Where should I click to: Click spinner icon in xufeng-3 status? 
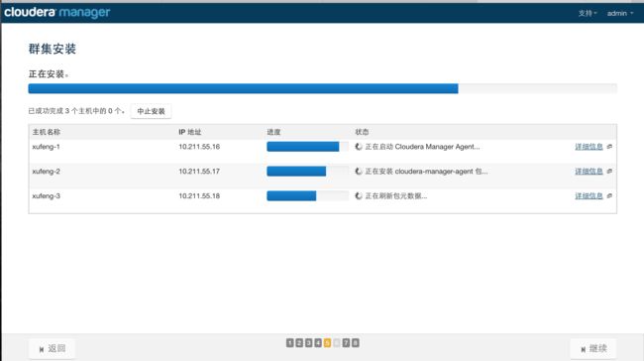click(359, 195)
